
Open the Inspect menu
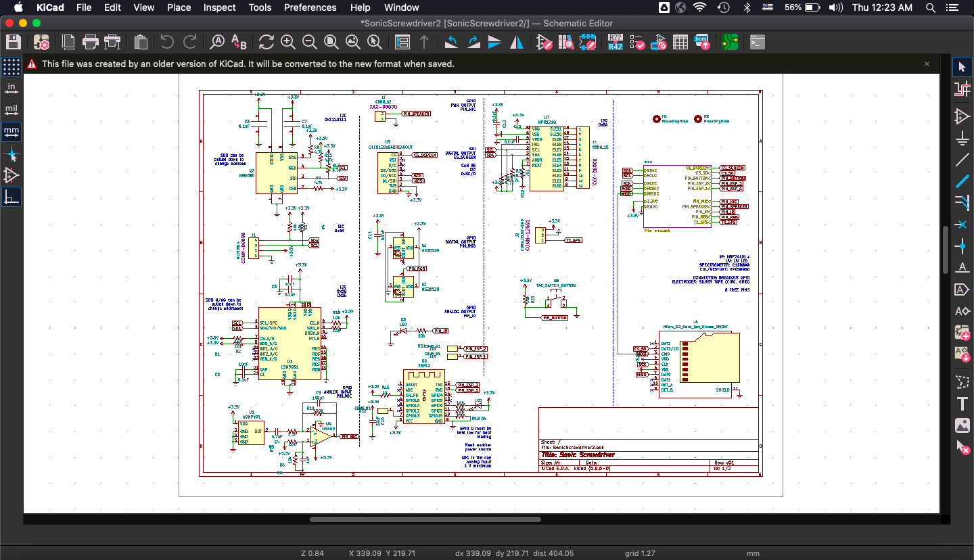coord(219,7)
